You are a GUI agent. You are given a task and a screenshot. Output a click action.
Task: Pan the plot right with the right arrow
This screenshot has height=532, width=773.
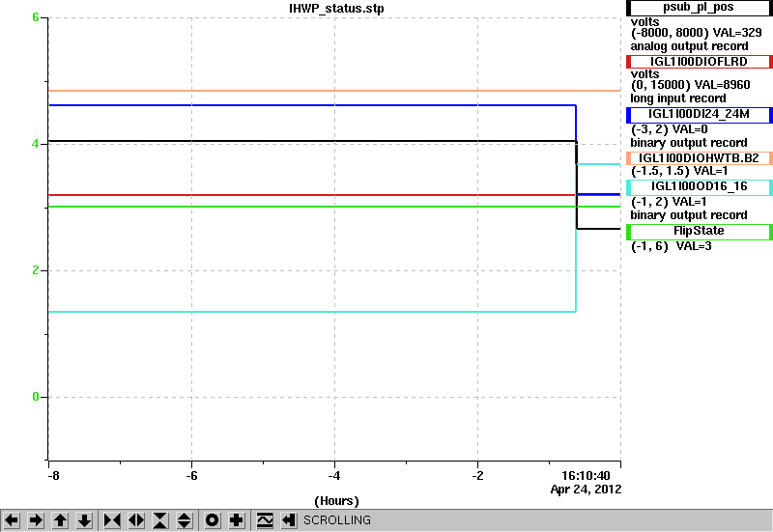[x=36, y=520]
